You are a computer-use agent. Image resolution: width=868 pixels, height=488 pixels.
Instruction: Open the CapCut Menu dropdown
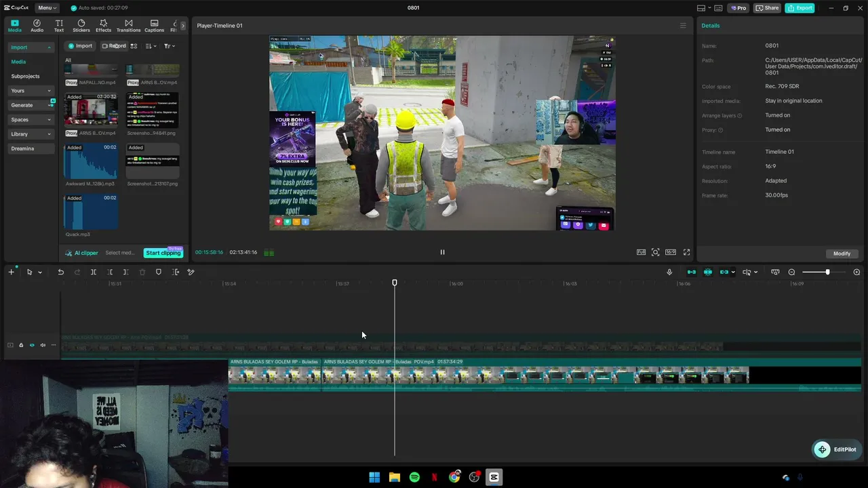point(47,8)
